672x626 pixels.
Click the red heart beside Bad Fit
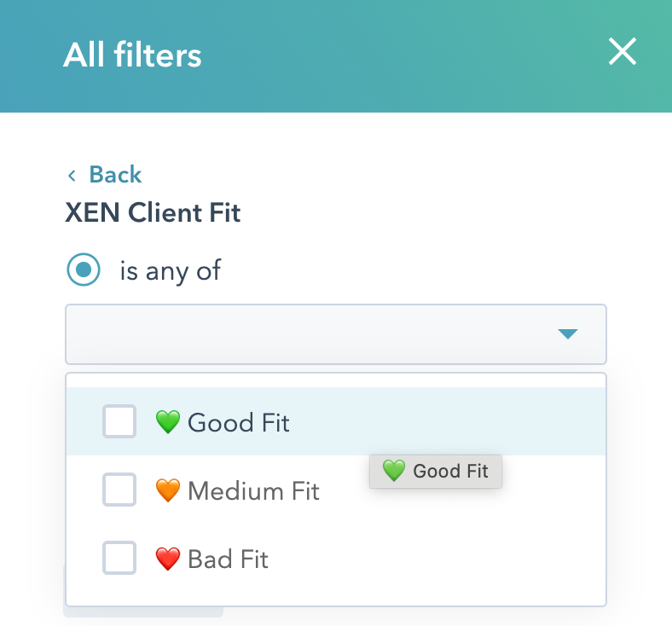[x=168, y=559]
